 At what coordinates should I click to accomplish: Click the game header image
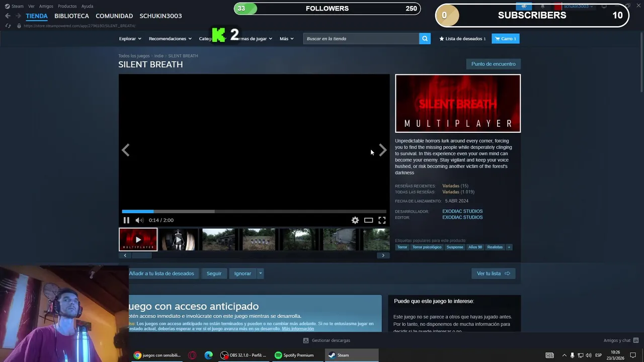pyautogui.click(x=458, y=104)
